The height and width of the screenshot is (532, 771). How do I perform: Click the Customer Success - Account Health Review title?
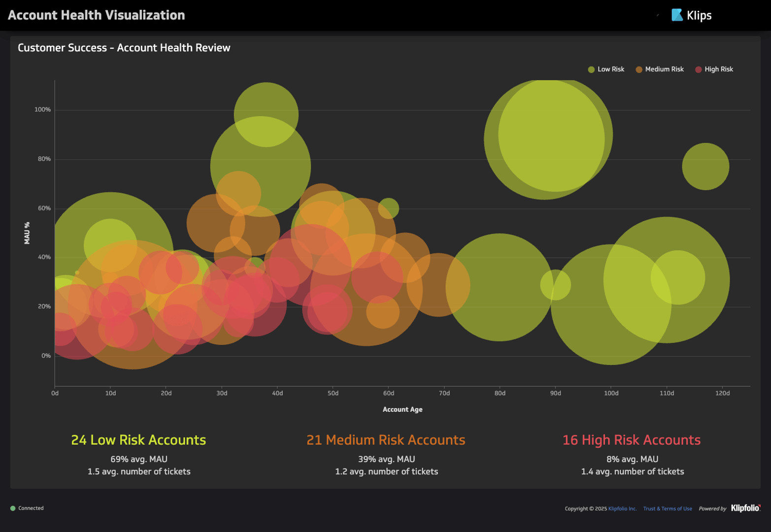click(x=124, y=48)
